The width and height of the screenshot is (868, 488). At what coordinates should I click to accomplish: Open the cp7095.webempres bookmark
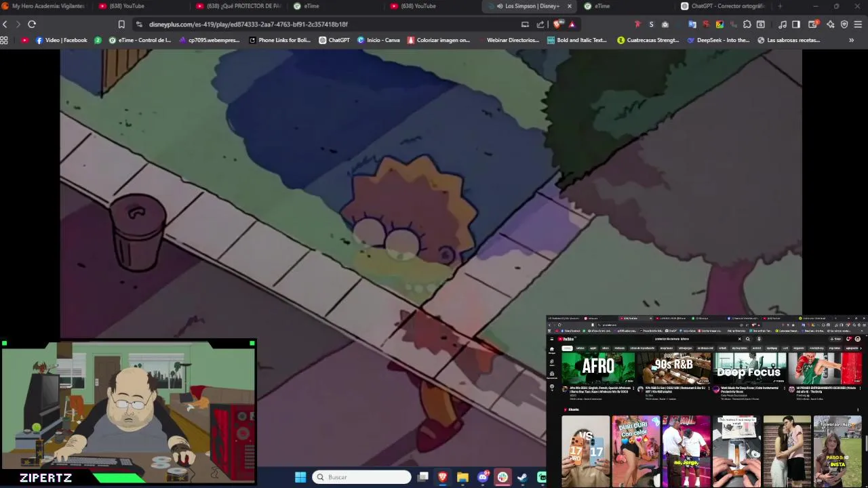210,41
